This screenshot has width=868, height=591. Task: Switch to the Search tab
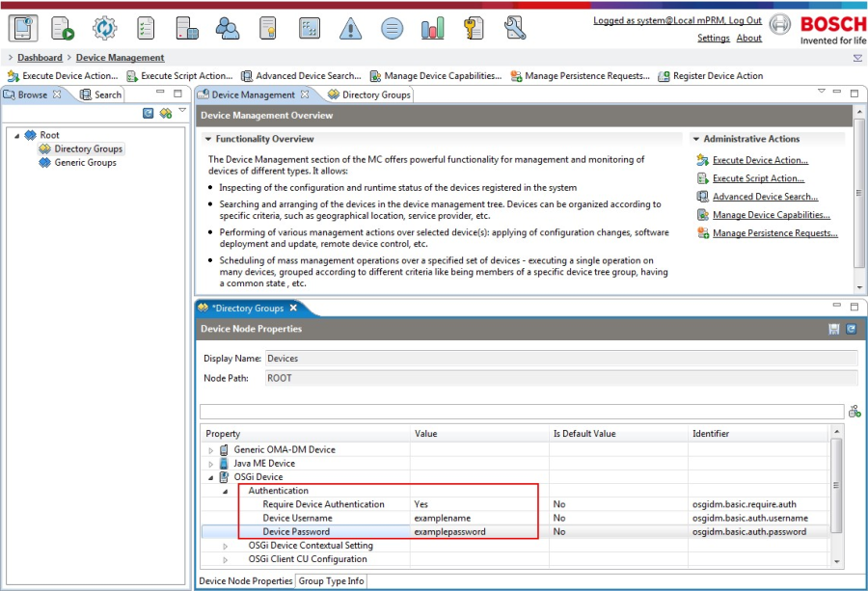(x=101, y=94)
